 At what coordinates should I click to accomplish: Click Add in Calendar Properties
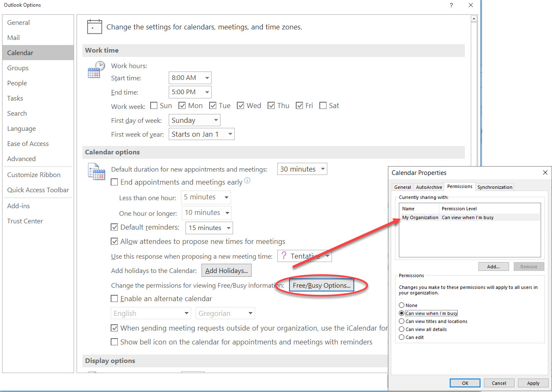[x=494, y=267]
